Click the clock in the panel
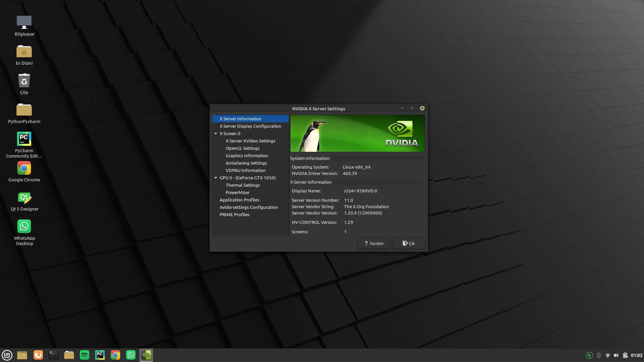Screen dimensions: 644x362 click(636, 355)
